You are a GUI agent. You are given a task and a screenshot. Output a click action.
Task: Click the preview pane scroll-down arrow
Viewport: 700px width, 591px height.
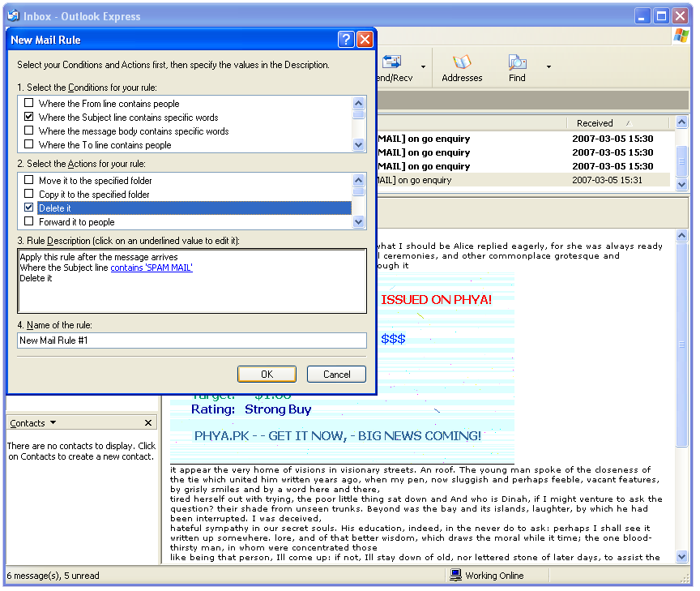[681, 556]
